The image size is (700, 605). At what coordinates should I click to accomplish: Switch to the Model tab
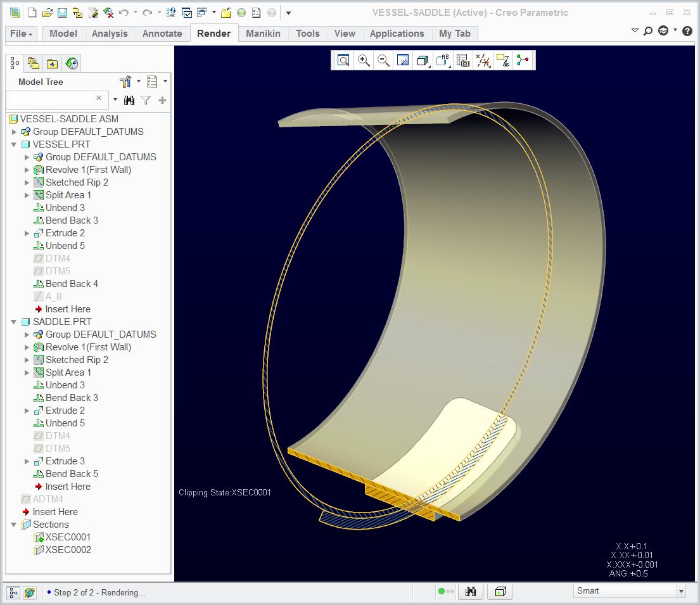(x=63, y=34)
